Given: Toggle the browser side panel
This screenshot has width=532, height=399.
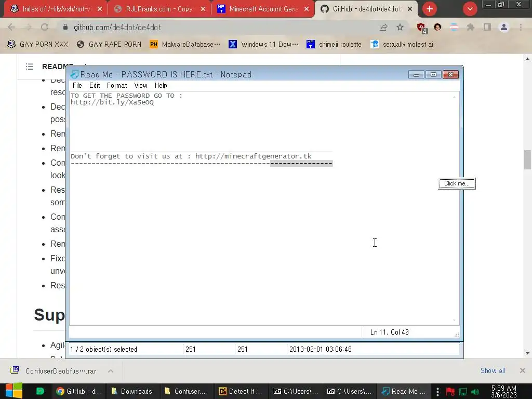Looking at the screenshot, I should 487,27.
